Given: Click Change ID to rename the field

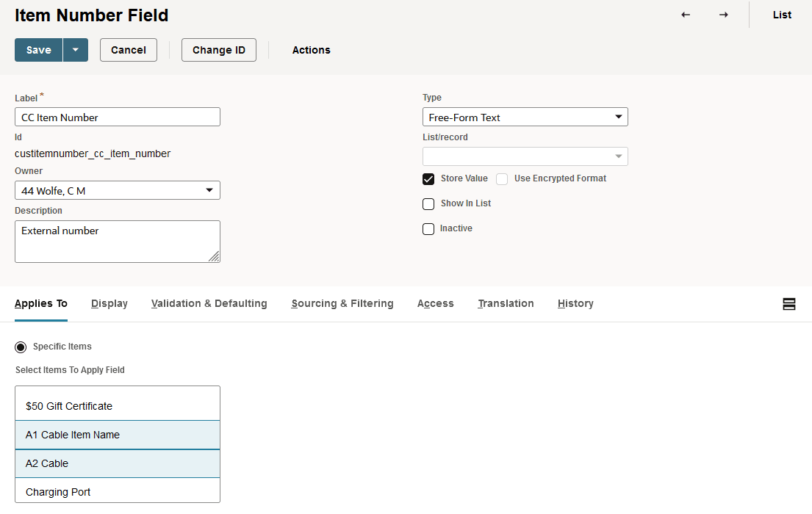Looking at the screenshot, I should click(x=218, y=50).
